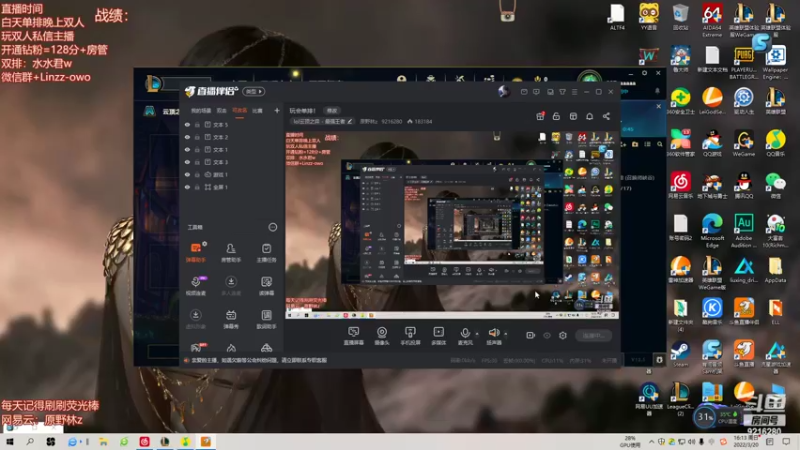Open the mode pill beside app logo
The width and height of the screenshot is (800, 450).
click(x=254, y=91)
